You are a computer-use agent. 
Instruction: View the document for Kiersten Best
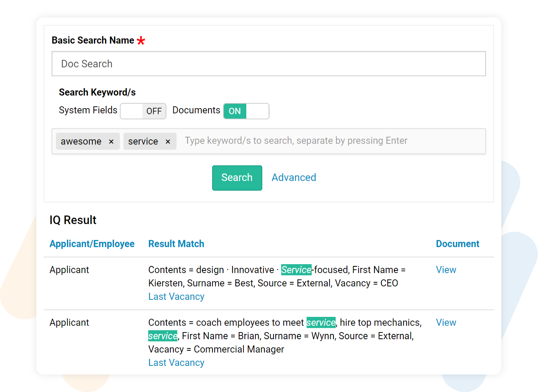pos(446,270)
